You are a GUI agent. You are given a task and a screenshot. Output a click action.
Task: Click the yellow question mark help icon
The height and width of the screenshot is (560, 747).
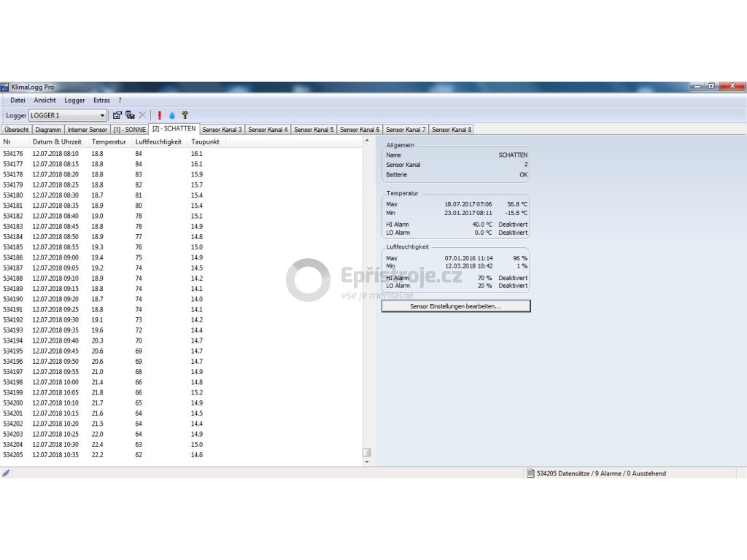185,115
